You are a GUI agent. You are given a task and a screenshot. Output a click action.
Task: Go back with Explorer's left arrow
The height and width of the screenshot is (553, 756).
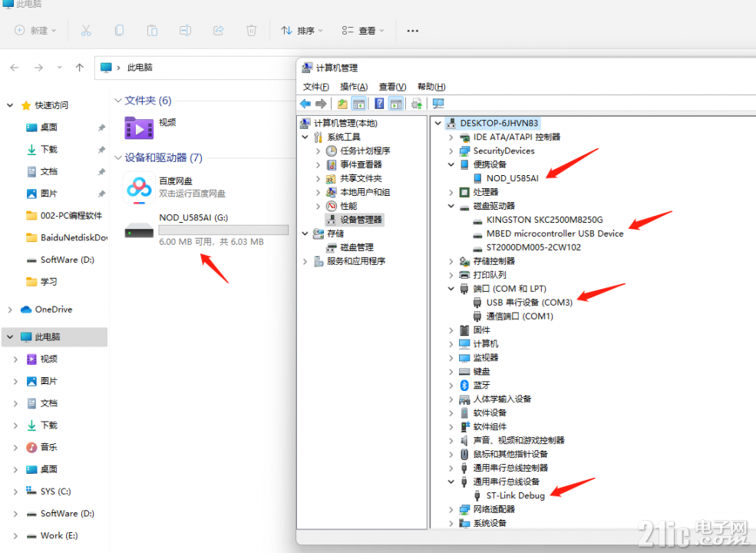pos(15,68)
